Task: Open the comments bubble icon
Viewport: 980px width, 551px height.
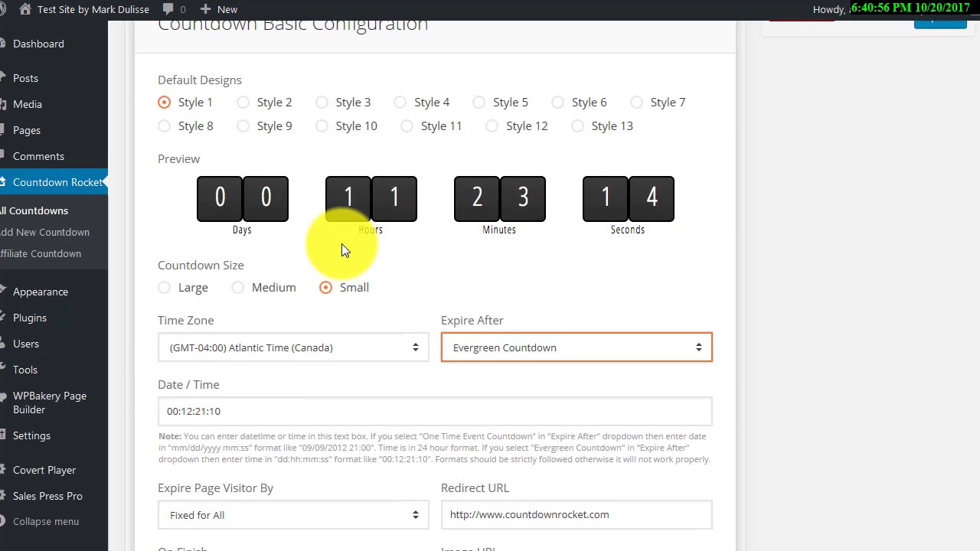Action: coord(167,9)
